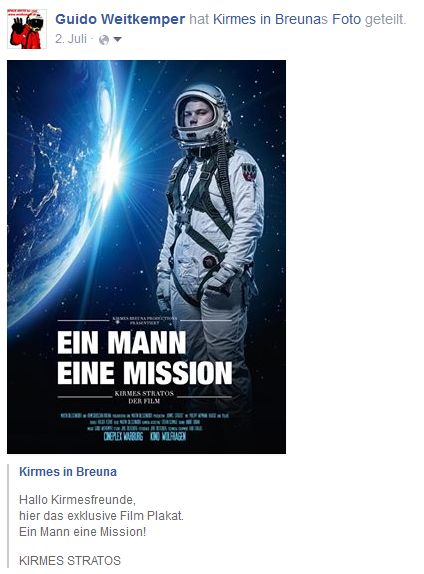Click the Kirmes Breuna Productions präsentiert line
The width and height of the screenshot is (424, 574).
tap(145, 321)
